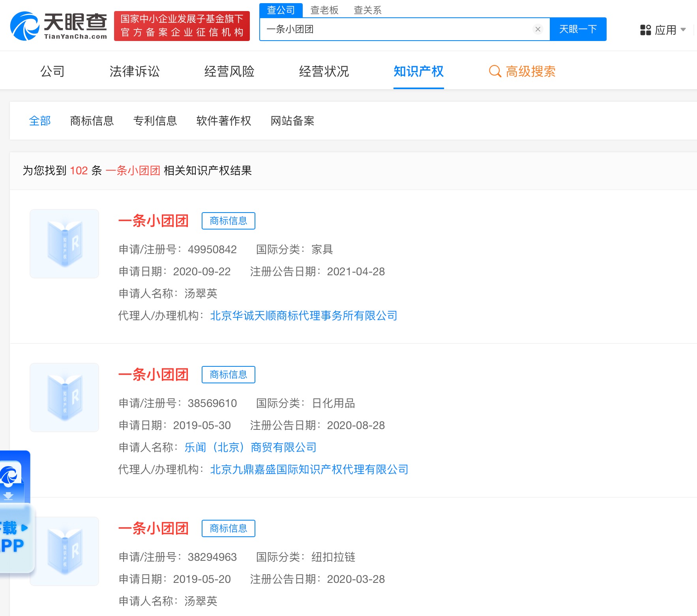Filter results by 专利信息
Screen dimensions: 697x616
155,121
